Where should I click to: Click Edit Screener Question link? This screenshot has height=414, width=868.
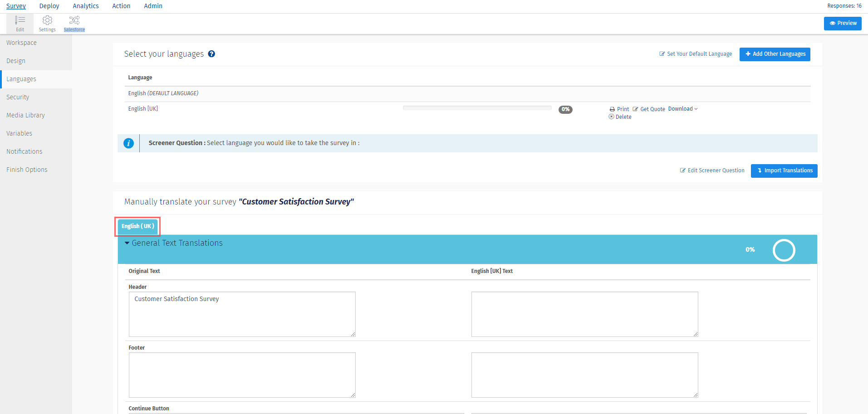(x=712, y=170)
